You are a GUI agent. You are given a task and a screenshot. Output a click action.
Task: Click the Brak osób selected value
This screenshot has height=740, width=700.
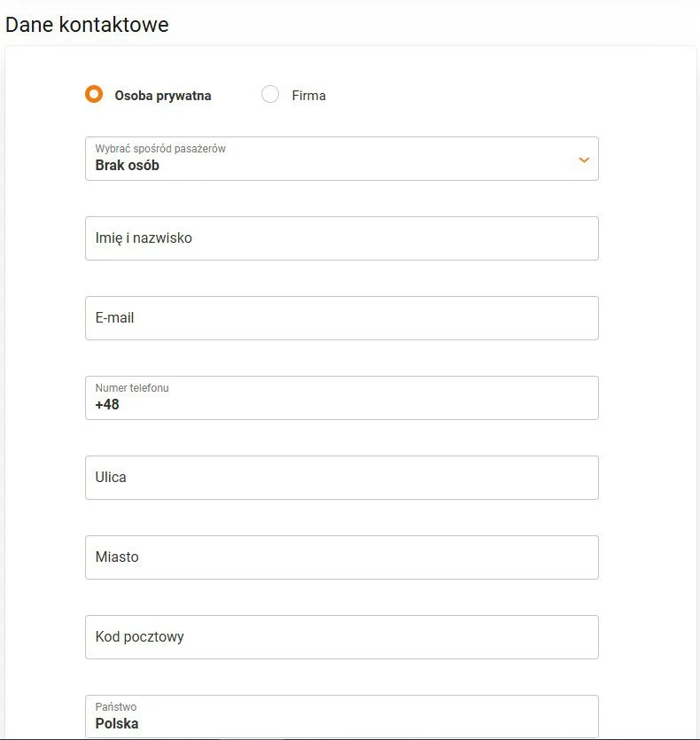(127, 166)
